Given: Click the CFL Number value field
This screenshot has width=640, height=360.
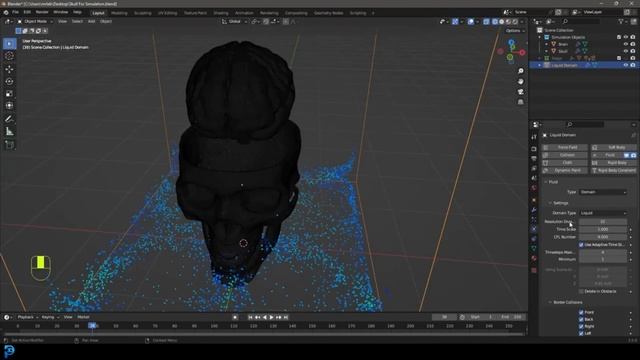Looking at the screenshot, I should point(603,237).
